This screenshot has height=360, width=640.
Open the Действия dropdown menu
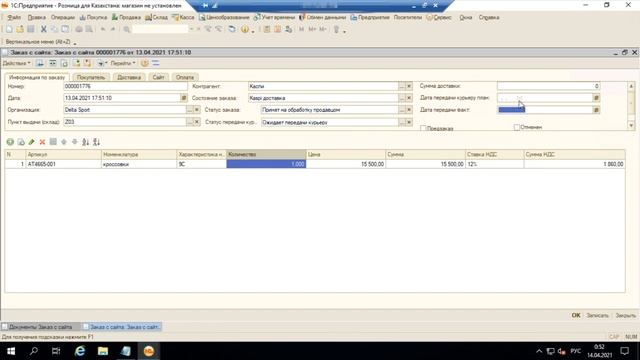point(16,63)
